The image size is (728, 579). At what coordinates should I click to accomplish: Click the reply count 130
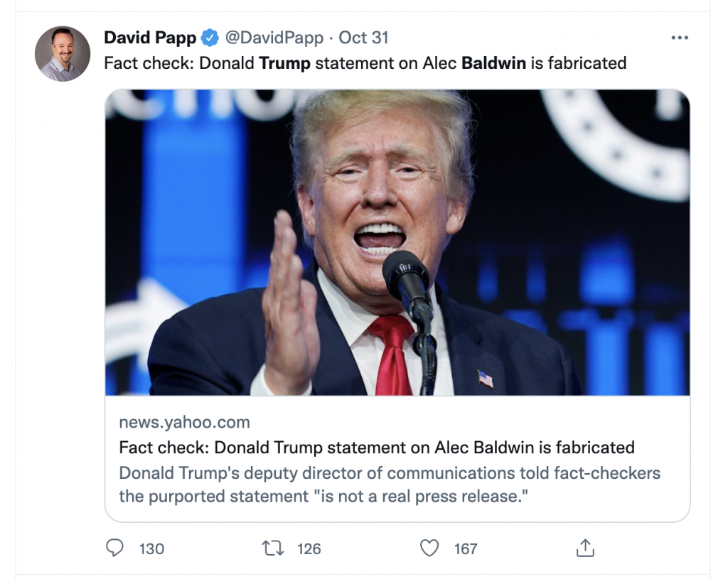(x=151, y=548)
